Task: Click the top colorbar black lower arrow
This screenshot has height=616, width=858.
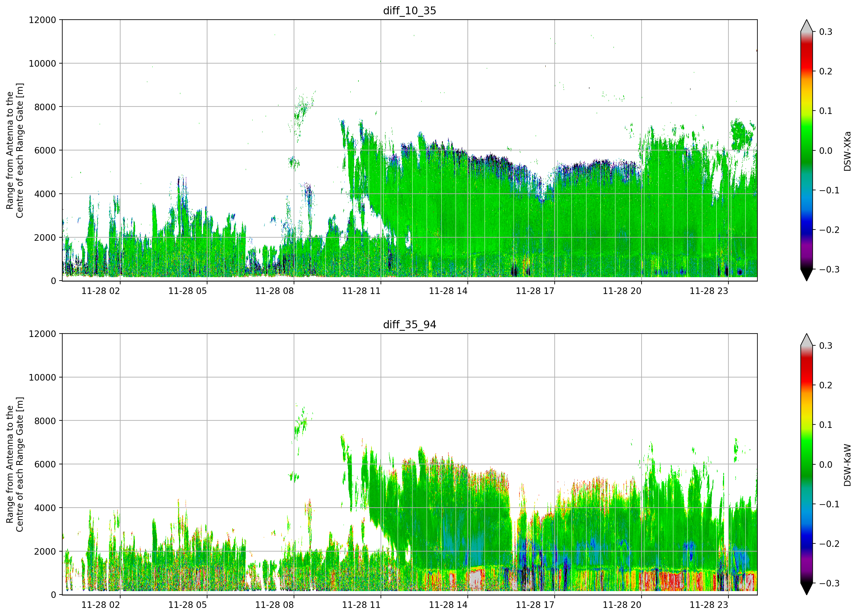Action: tap(807, 275)
